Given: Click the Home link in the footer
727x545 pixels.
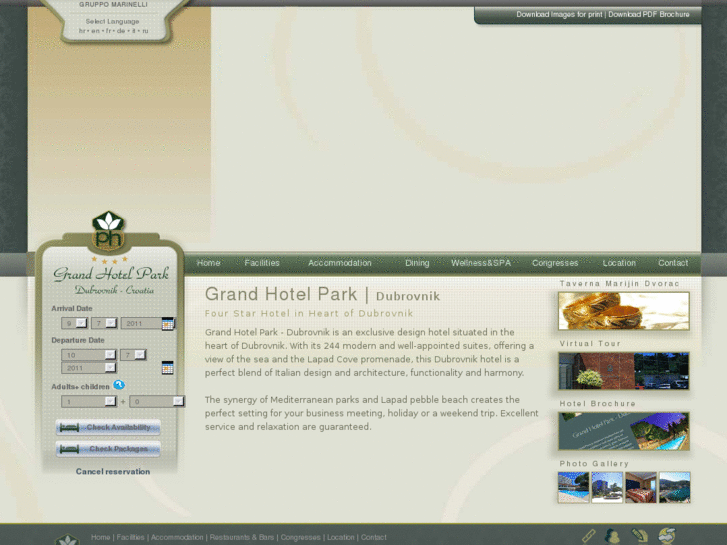Looking at the screenshot, I should pyautogui.click(x=101, y=537).
